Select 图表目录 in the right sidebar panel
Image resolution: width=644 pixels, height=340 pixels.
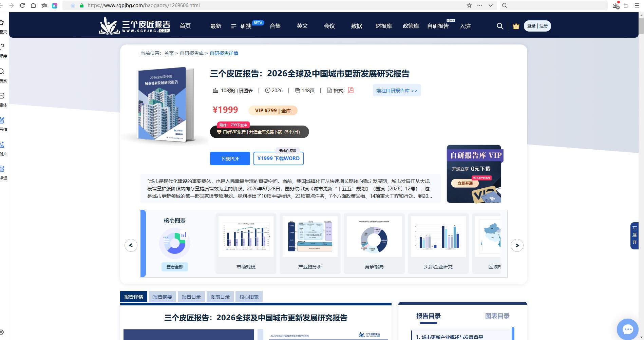(497, 316)
